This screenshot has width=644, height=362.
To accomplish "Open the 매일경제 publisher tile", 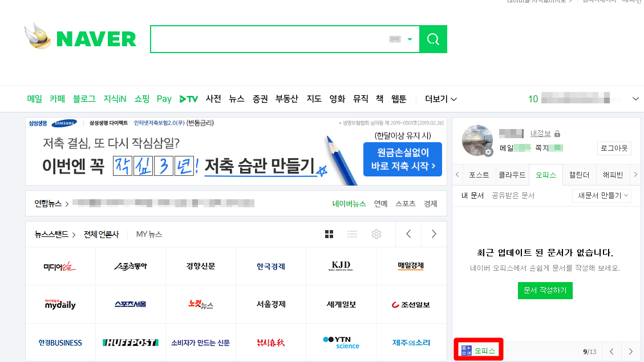I will tap(411, 266).
